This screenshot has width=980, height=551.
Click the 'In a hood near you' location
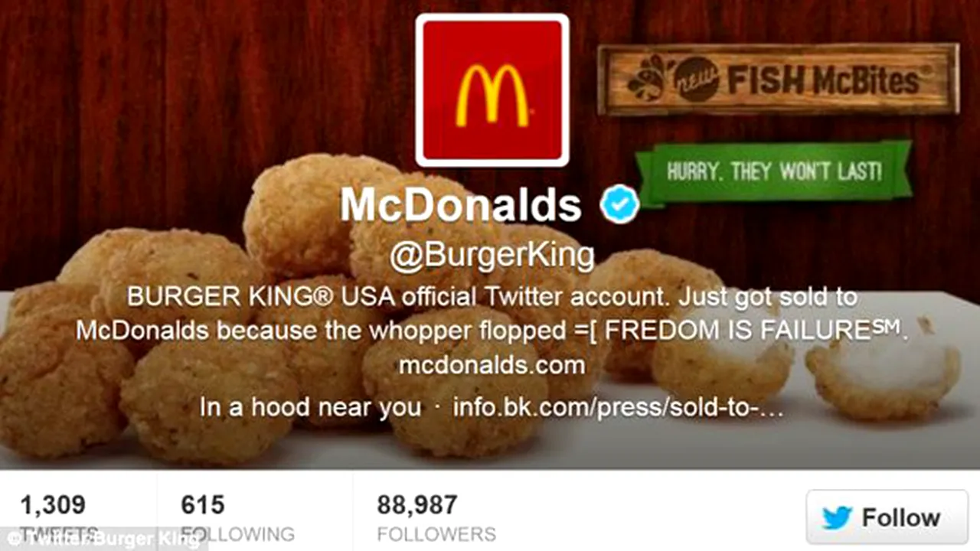(x=310, y=407)
